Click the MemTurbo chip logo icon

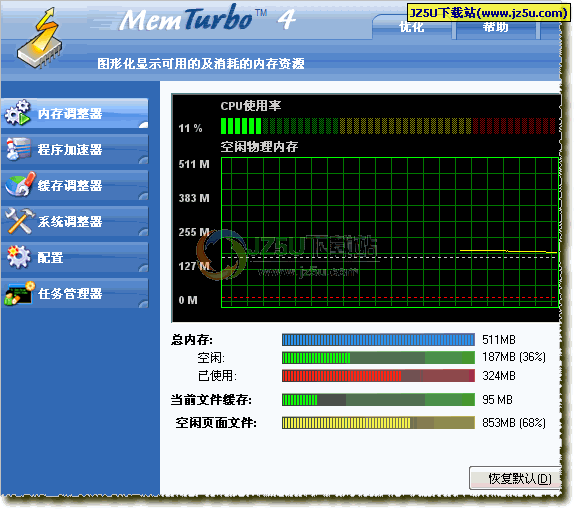coord(40,38)
